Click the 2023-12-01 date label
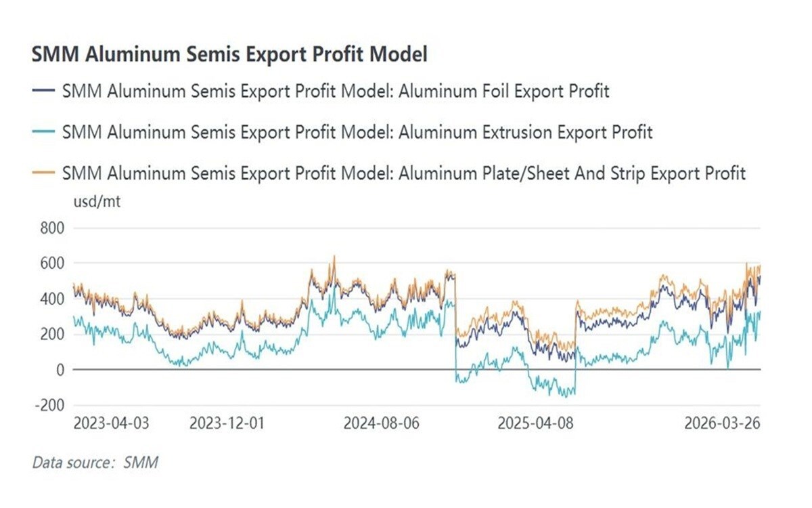The image size is (812, 508). click(x=227, y=423)
